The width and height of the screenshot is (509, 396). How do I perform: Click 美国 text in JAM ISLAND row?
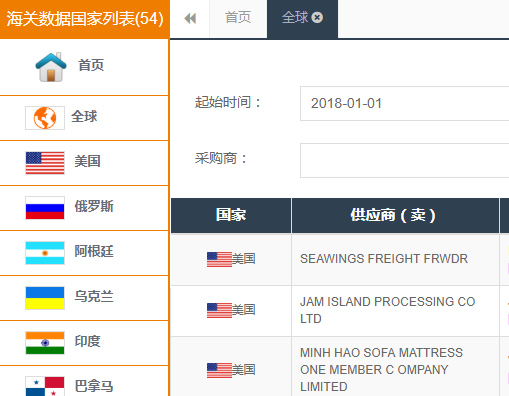click(x=244, y=310)
